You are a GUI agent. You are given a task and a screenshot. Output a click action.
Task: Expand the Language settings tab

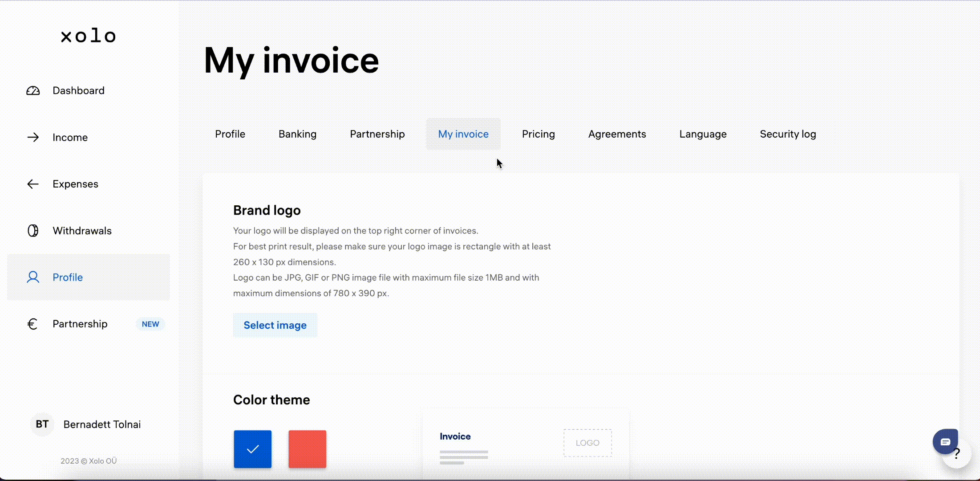[702, 134]
